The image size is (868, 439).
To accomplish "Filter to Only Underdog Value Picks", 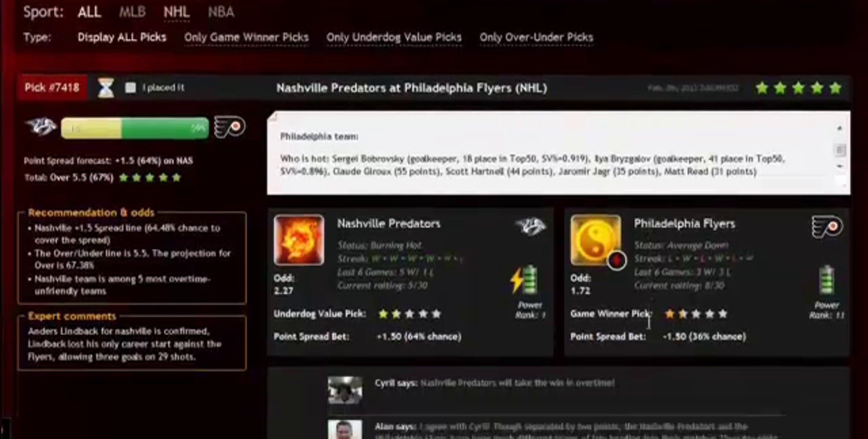I will coord(394,37).
